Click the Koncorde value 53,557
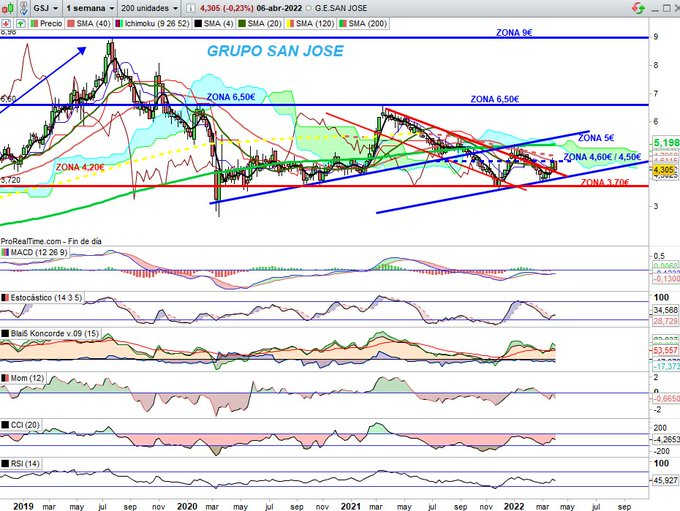The height and width of the screenshot is (511, 680). point(666,350)
